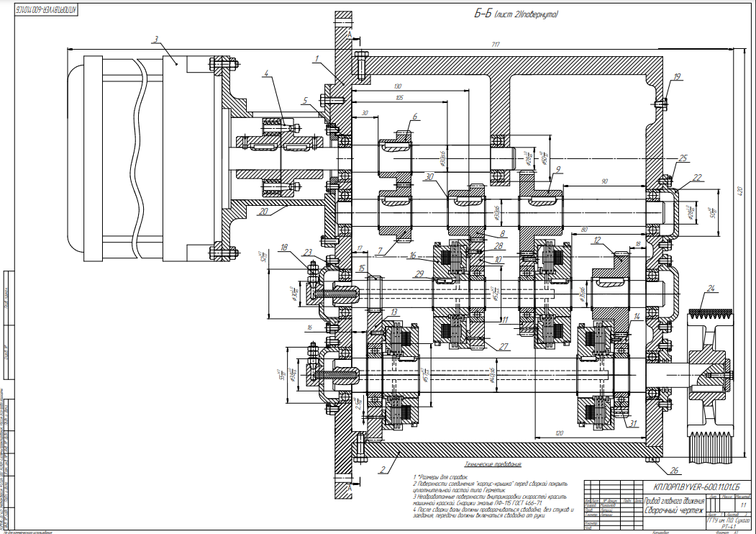Pick the dimension value 90
Screen dimensions: 756x534
pyautogui.click(x=605, y=181)
